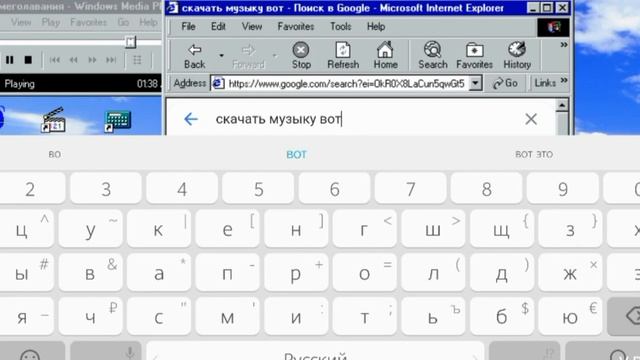Expand the Back button history dropdown

tap(221, 56)
